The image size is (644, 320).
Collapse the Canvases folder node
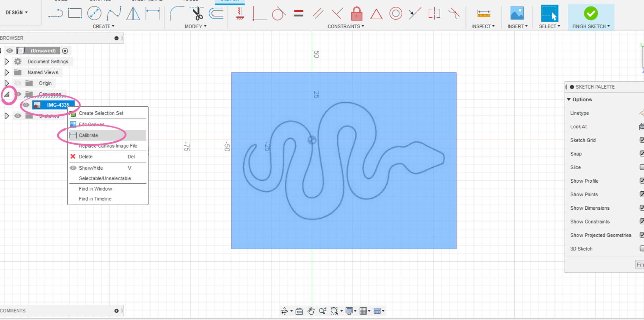coord(7,94)
